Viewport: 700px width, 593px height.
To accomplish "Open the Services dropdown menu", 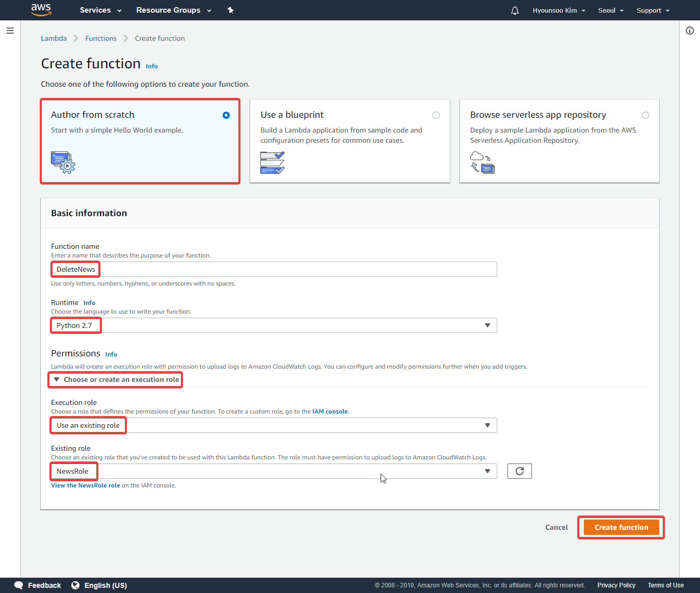I will click(x=101, y=10).
